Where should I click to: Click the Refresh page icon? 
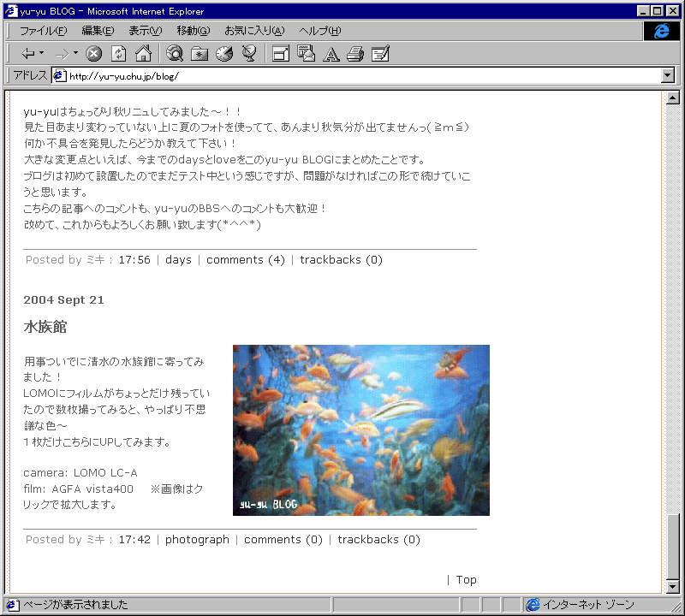coord(118,54)
